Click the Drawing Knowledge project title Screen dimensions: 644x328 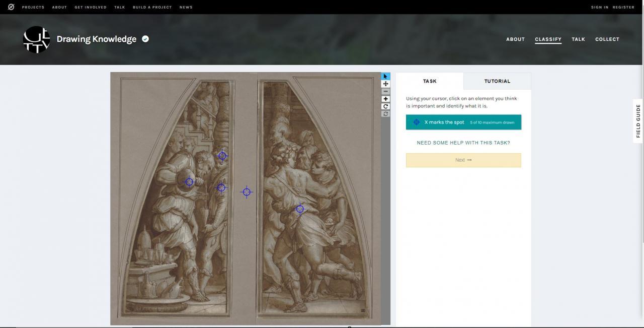click(97, 39)
